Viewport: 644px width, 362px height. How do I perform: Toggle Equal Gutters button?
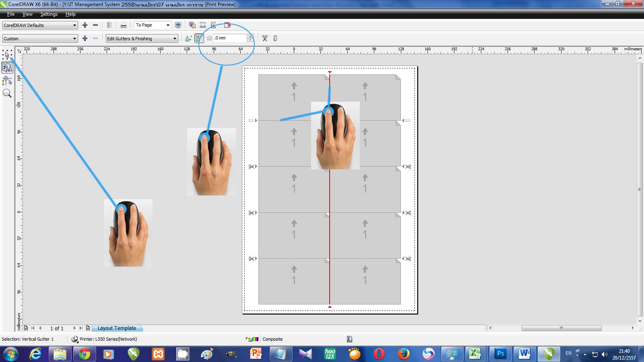click(199, 38)
